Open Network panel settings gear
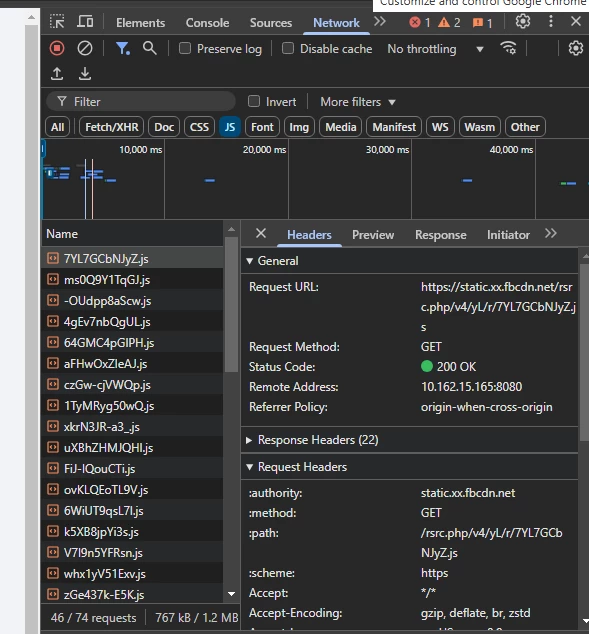Image resolution: width=589 pixels, height=634 pixels. coord(576,49)
